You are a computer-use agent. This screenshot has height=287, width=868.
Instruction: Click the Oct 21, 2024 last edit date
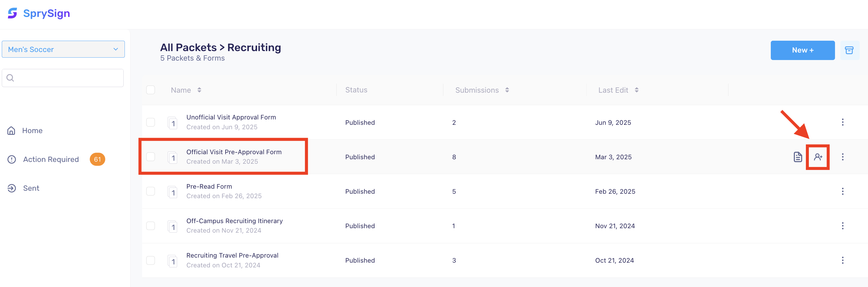[614, 260]
